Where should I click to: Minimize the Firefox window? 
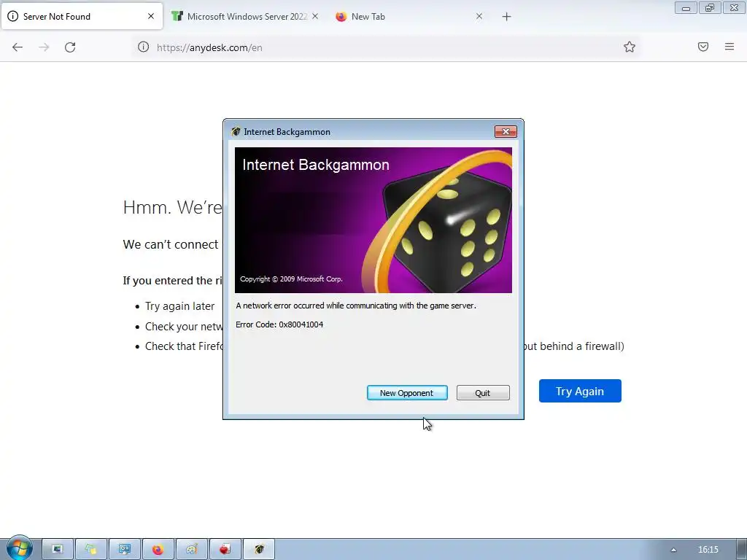686,8
